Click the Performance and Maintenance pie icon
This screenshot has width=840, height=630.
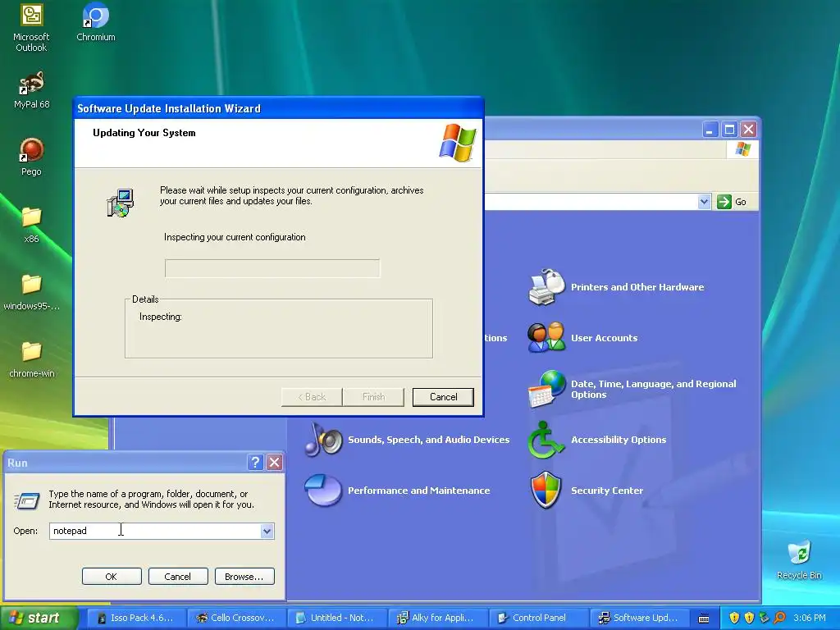323,491
